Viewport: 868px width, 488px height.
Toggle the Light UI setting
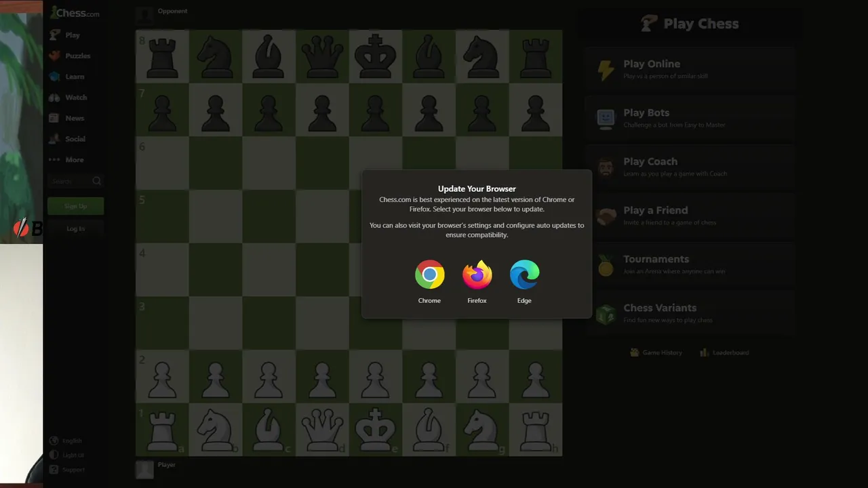(66, 455)
